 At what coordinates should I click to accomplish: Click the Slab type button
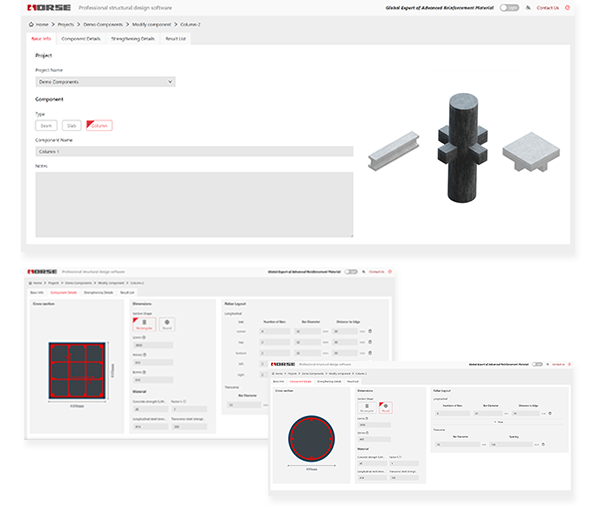click(71, 125)
